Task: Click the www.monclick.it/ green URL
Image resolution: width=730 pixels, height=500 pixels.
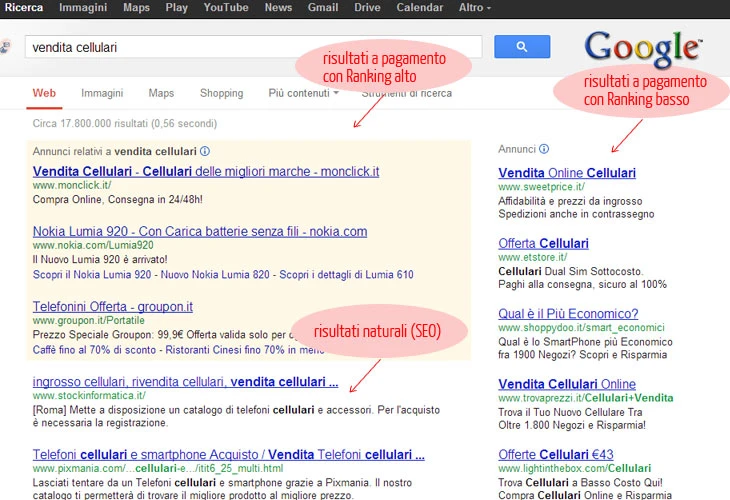Action: (x=72, y=185)
